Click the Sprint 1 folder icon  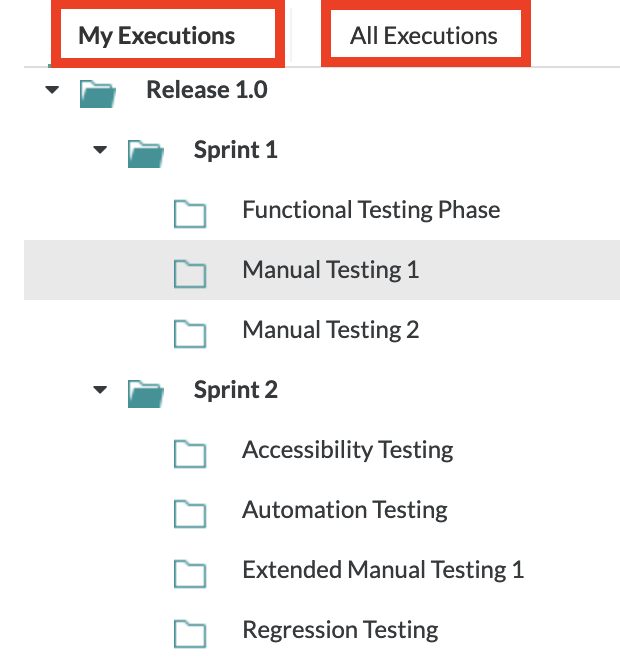[145, 152]
